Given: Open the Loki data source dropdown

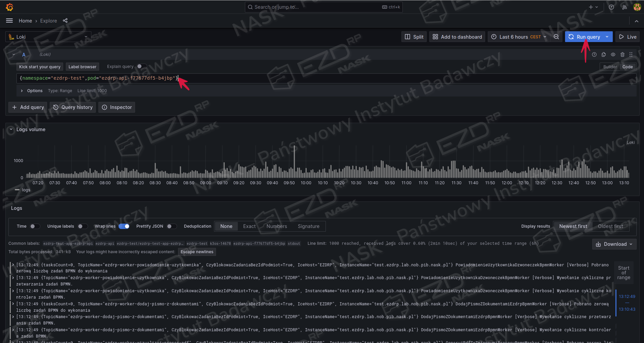Looking at the screenshot, I should 48,37.
